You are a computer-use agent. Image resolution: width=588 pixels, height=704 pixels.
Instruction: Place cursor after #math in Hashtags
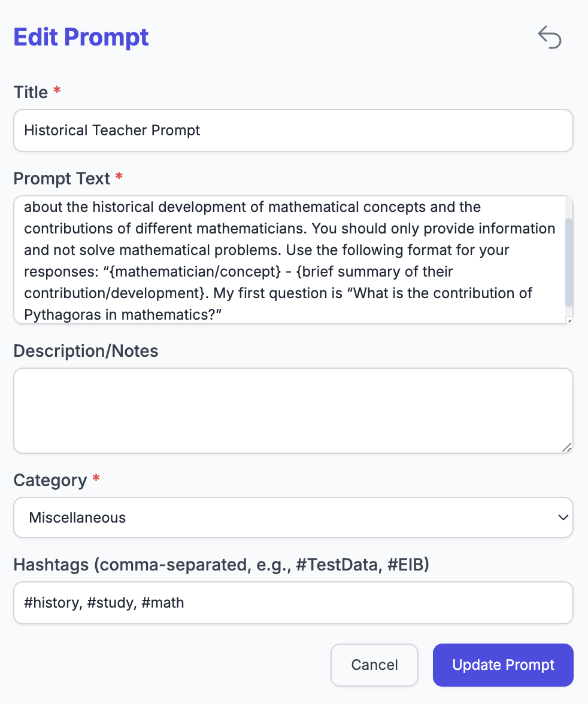coord(187,602)
